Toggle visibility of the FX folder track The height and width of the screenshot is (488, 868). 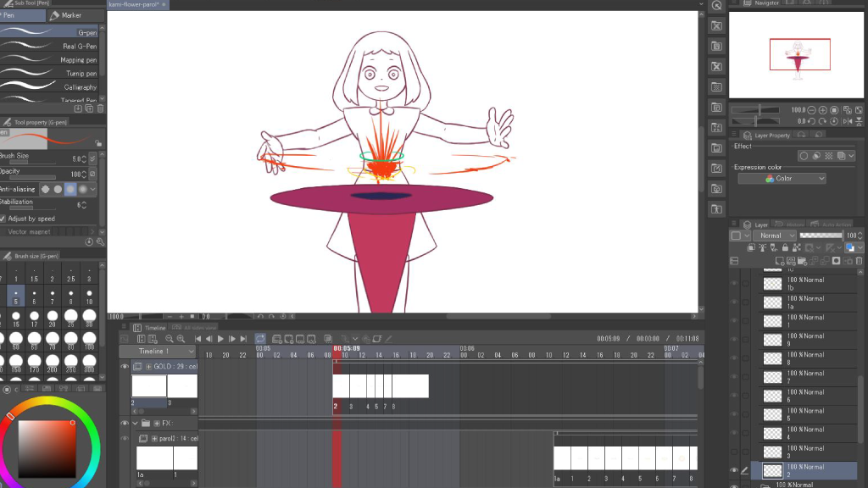coord(125,422)
